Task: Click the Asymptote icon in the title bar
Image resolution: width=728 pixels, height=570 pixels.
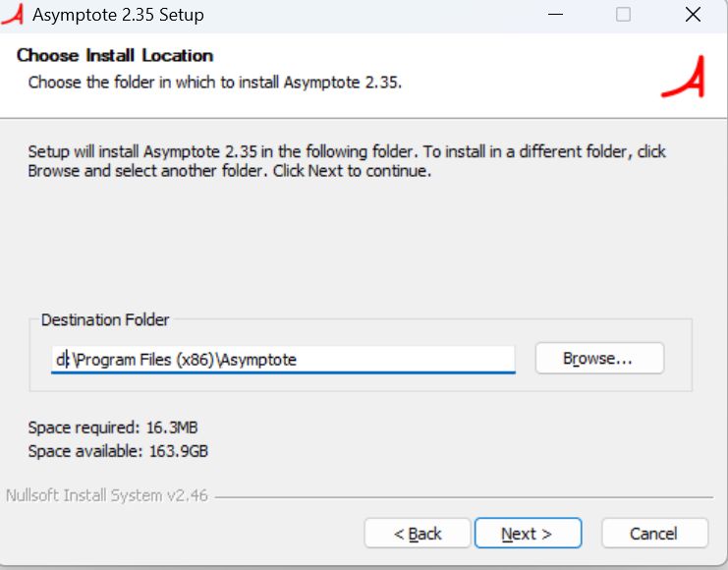Action: click(12, 15)
